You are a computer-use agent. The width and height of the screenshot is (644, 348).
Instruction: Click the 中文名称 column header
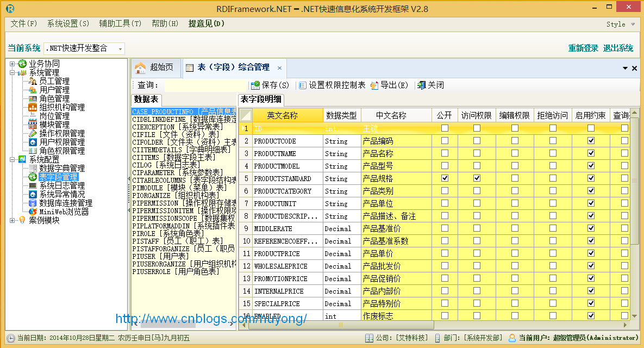pos(396,115)
